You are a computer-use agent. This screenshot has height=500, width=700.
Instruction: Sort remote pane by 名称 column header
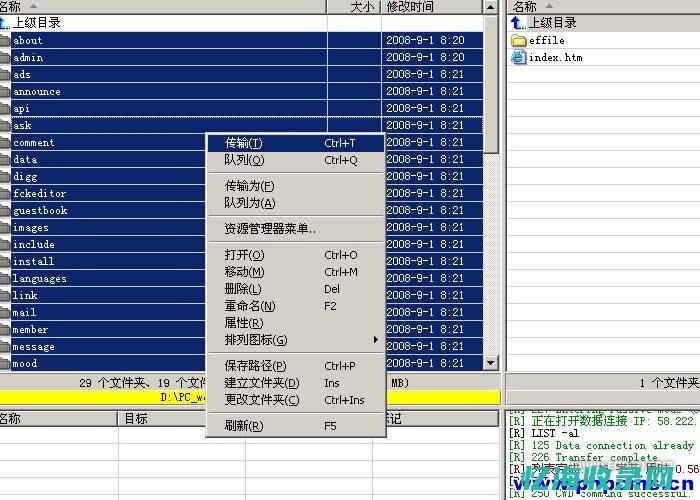(x=604, y=7)
